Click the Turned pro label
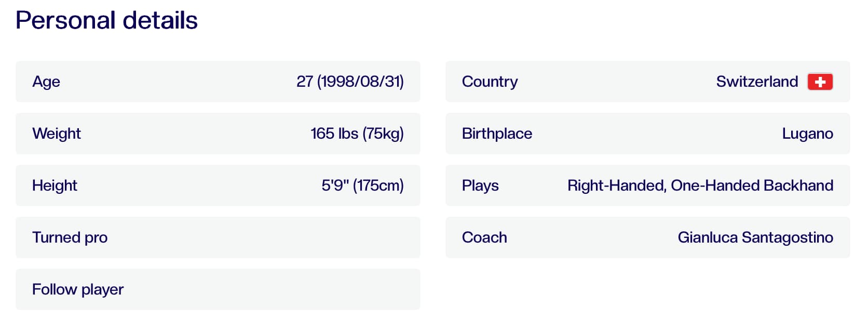The image size is (868, 320). coord(70,237)
